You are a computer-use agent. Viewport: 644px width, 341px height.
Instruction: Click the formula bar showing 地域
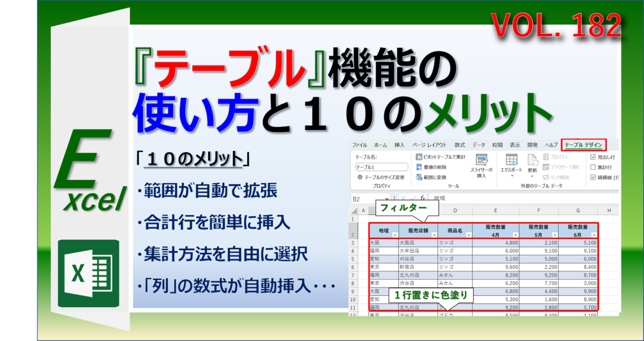click(x=524, y=198)
